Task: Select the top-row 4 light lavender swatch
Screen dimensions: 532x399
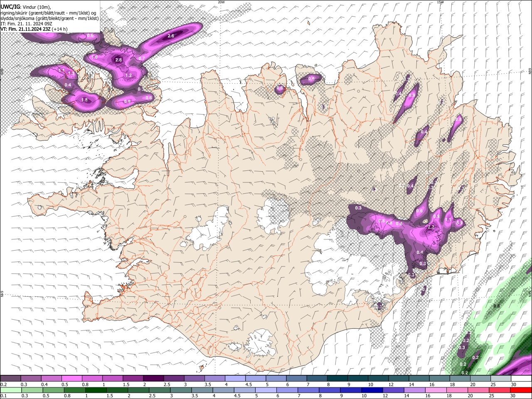Action: [235, 378]
